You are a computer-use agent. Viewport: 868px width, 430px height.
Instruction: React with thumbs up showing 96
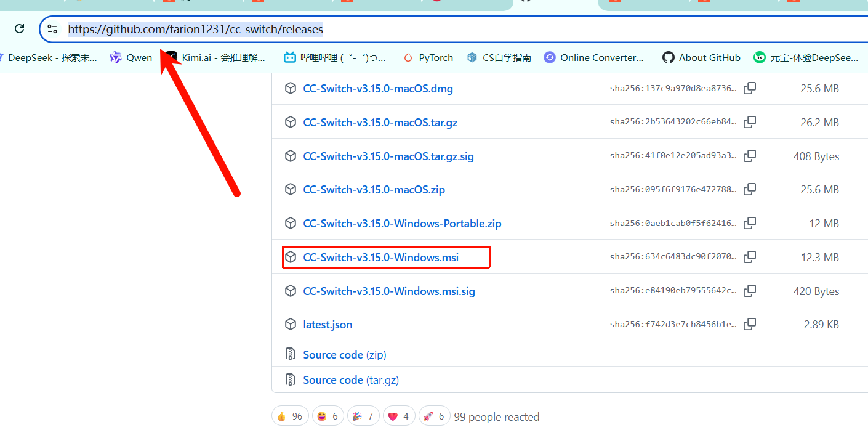290,416
